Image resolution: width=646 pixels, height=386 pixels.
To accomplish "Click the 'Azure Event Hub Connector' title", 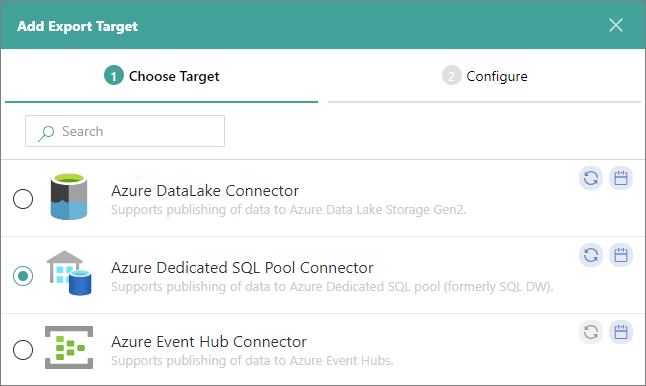I will (x=209, y=342).
